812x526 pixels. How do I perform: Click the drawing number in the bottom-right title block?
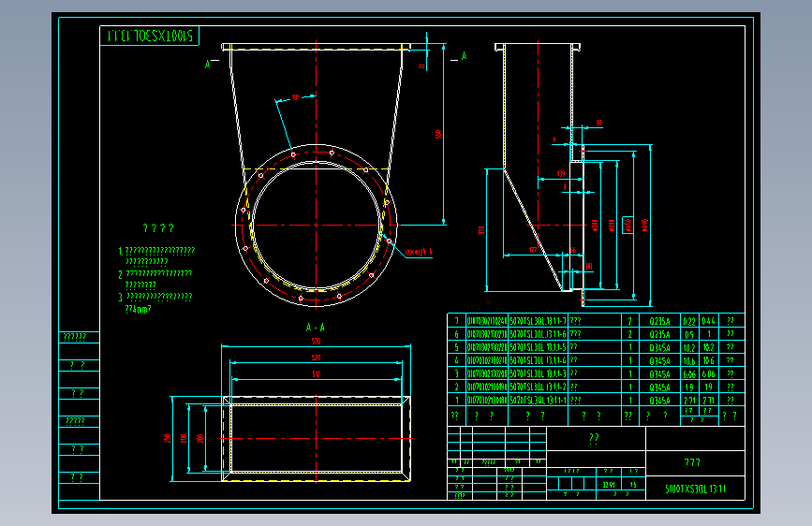tap(695, 489)
